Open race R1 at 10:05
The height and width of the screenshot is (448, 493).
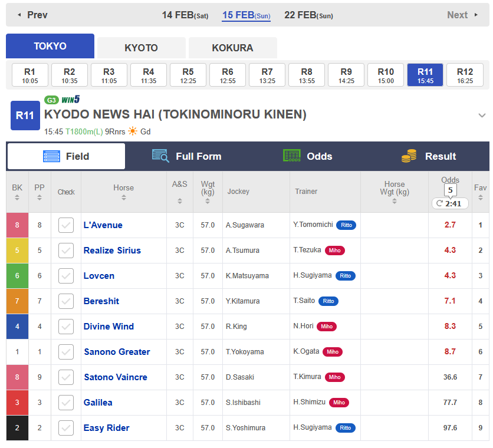point(30,75)
